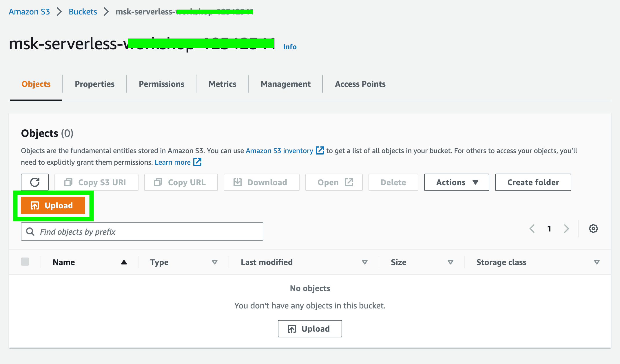The image size is (620, 364).
Task: Open the Buckets breadcrumb link
Action: pyautogui.click(x=83, y=12)
